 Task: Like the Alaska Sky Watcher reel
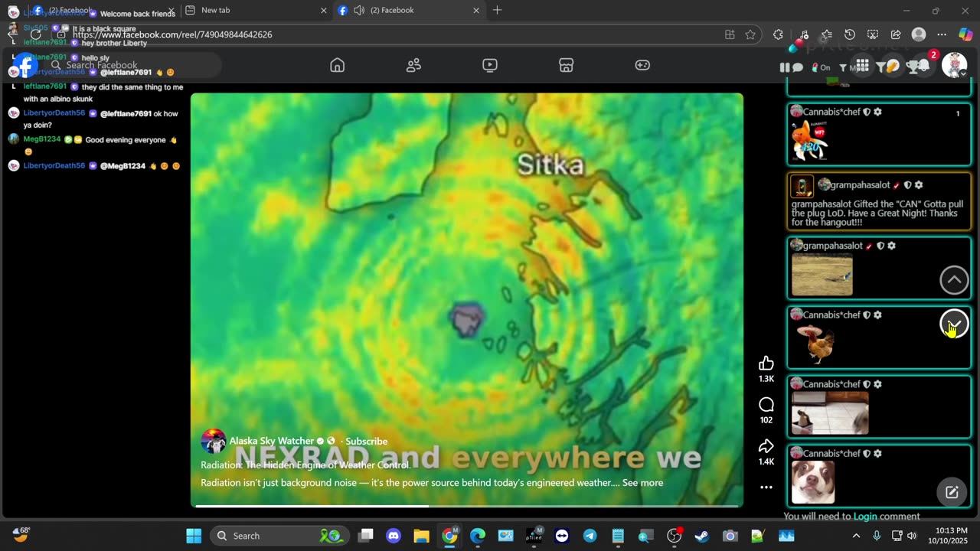pyautogui.click(x=766, y=364)
